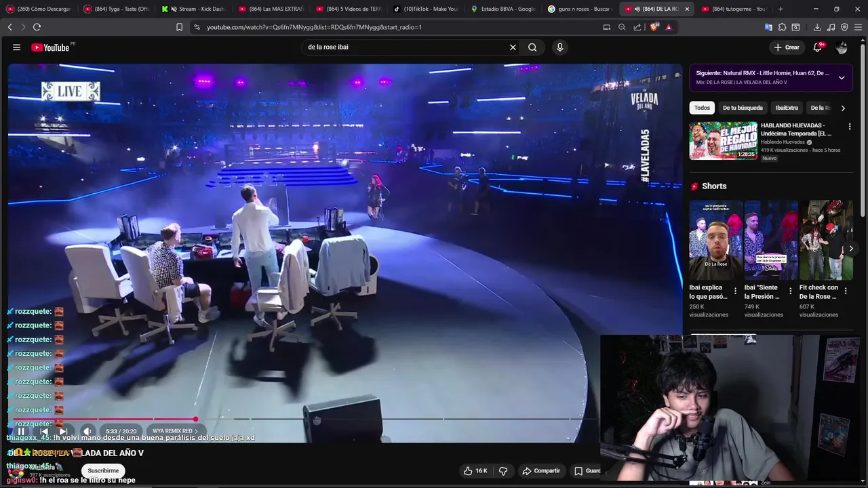Open options for HABLANDO HUEVADAS video
The width and height of the screenshot is (868, 488).
(x=850, y=126)
